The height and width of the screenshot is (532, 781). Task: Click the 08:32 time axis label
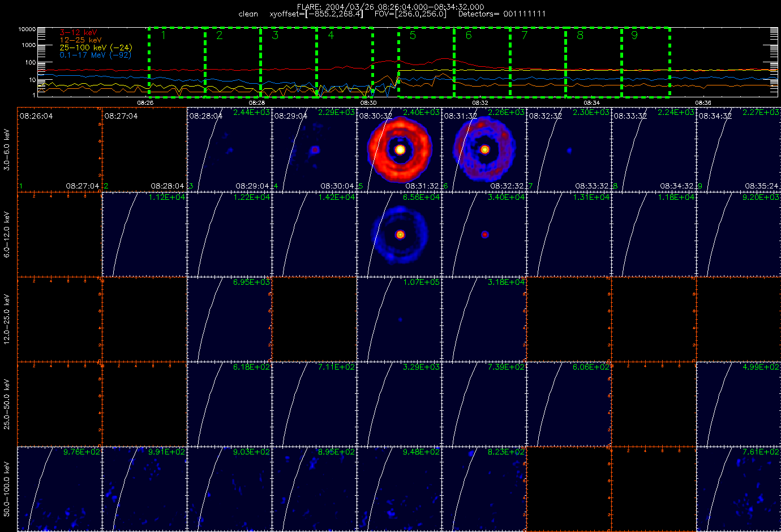480,103
